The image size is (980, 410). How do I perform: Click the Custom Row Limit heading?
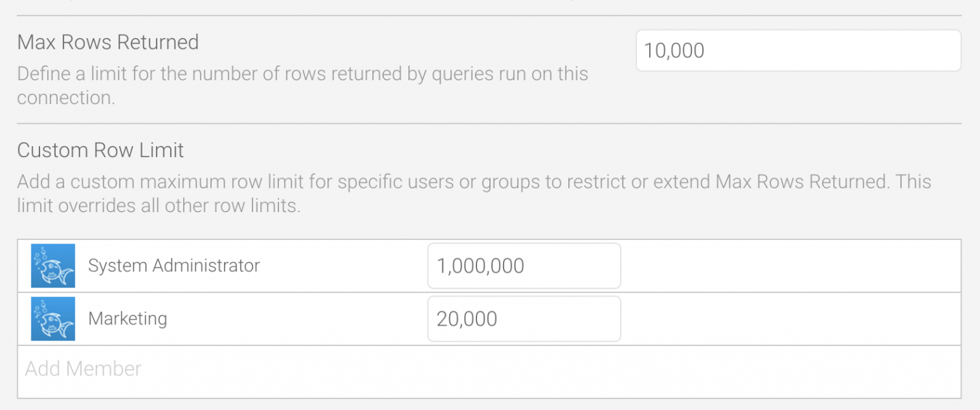click(101, 150)
